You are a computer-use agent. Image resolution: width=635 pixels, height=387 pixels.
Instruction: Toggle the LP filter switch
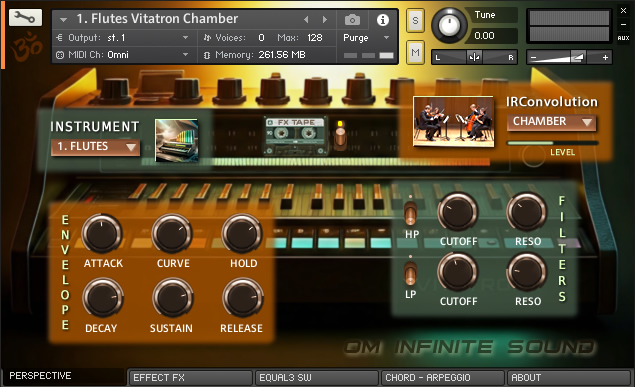pyautogui.click(x=410, y=271)
